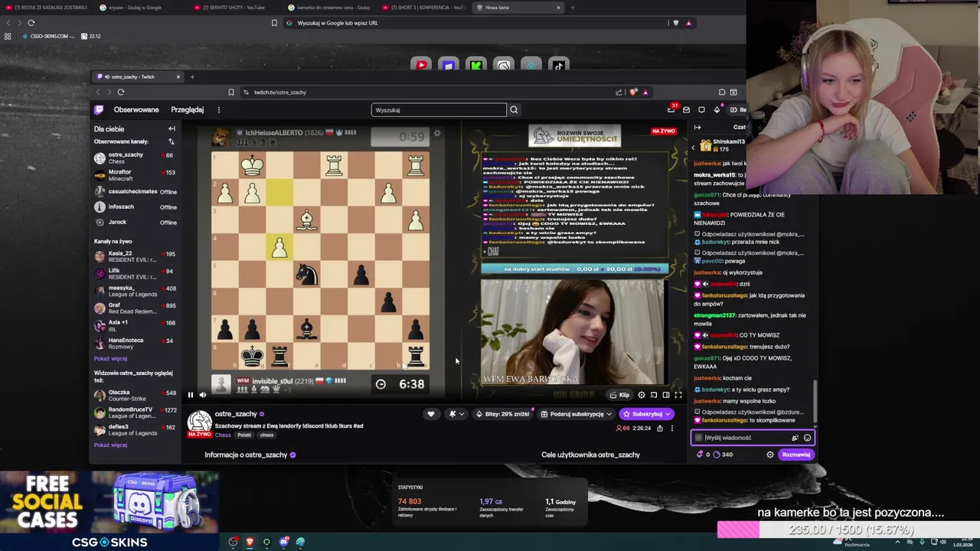
Task: Select meesyka_ live channel in sidebar
Action: (135, 291)
